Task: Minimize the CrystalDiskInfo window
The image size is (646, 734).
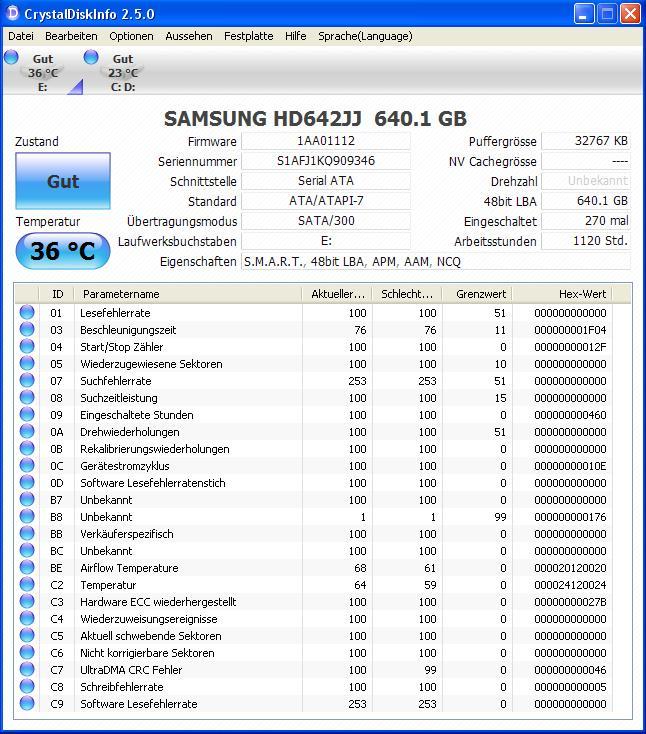Action: [x=584, y=14]
